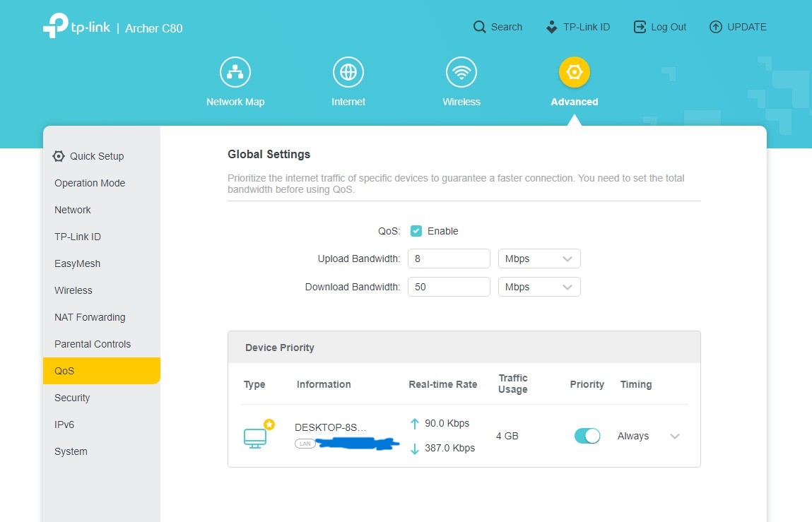Open IPv6 settings in sidebar

point(102,425)
